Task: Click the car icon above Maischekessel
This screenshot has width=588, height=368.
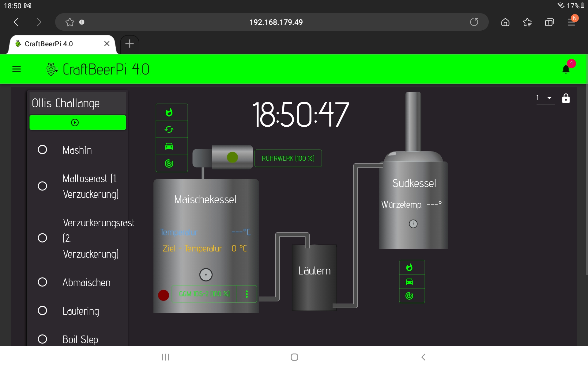Action: pyautogui.click(x=169, y=146)
